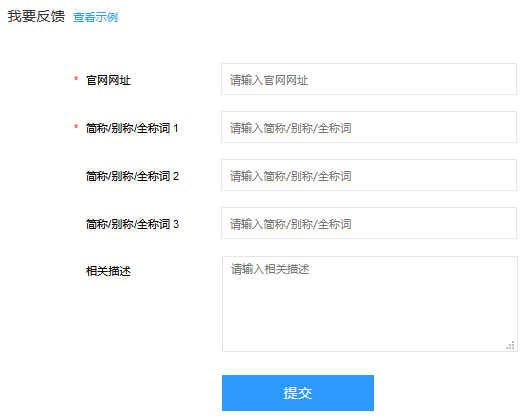Image resolution: width=530 pixels, height=420 pixels.
Task: Click placeholder 请输入相关描述 in textarea
Action: point(270,269)
